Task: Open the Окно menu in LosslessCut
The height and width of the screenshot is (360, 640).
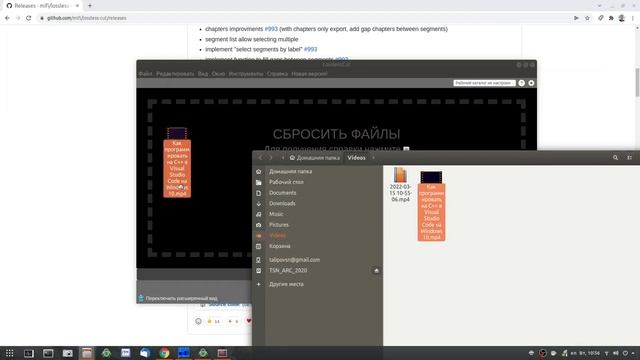Action: point(218,74)
